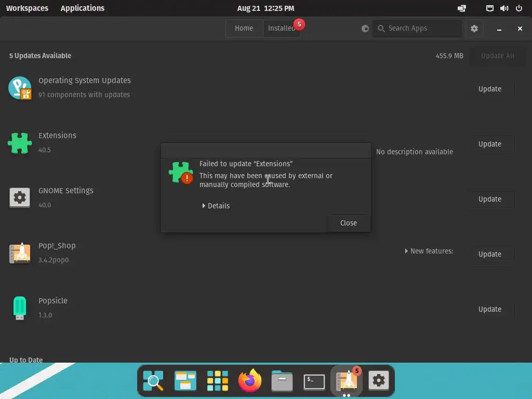Click the Update All button
The width and height of the screenshot is (532, 399).
point(497,56)
